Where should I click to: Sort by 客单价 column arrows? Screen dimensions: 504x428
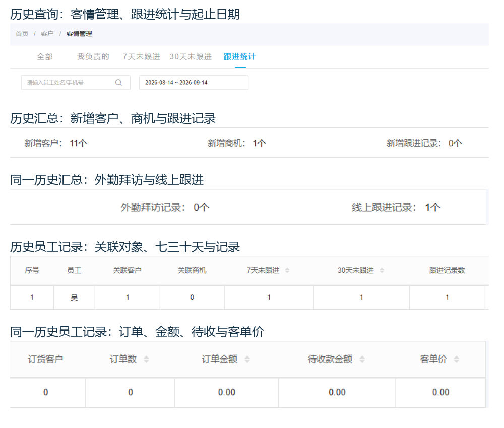click(457, 359)
